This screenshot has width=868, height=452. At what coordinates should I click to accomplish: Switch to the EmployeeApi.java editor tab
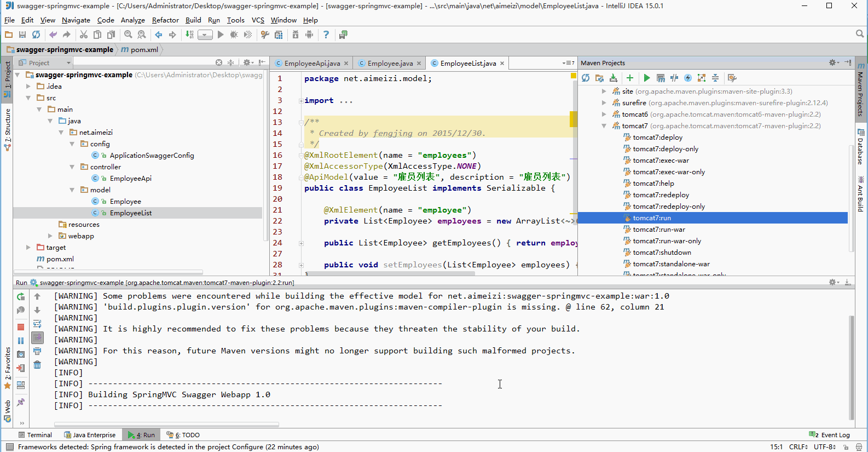pyautogui.click(x=311, y=64)
